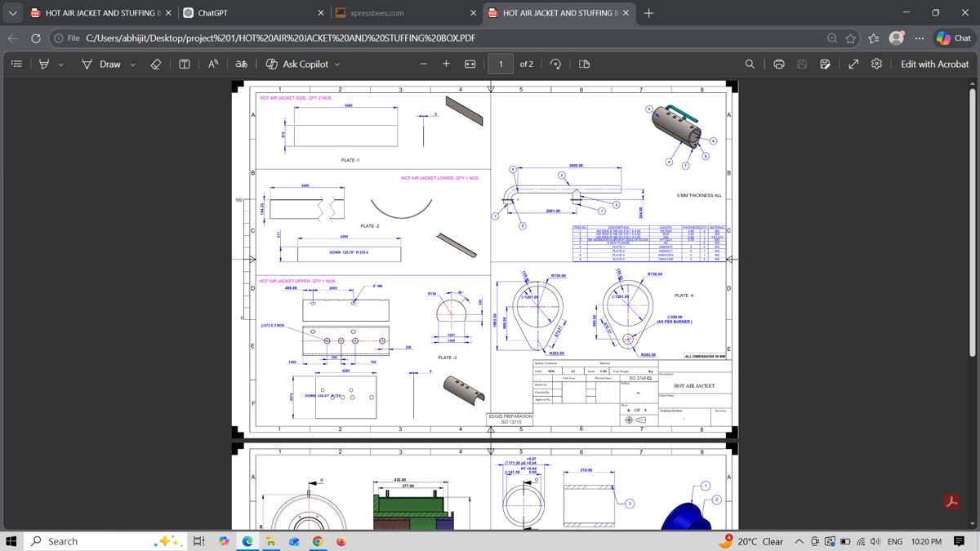Click the Add text tool icon
This screenshot has width=980, height=551.
[185, 64]
